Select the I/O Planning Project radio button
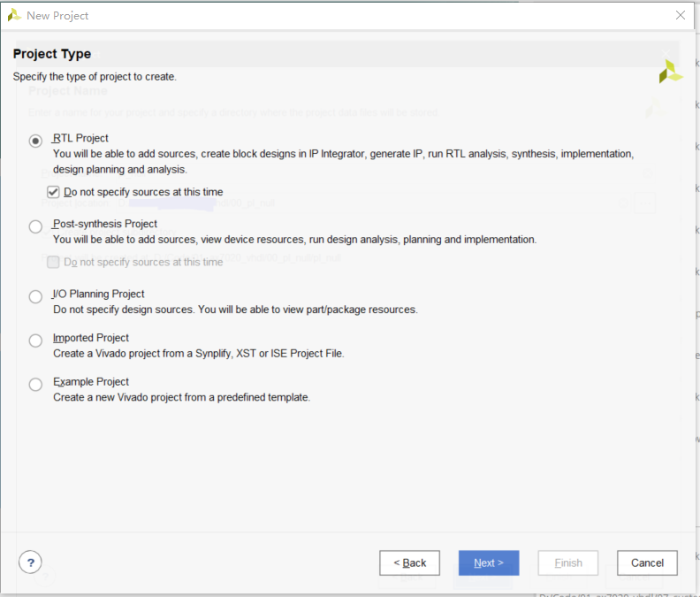 point(35,296)
